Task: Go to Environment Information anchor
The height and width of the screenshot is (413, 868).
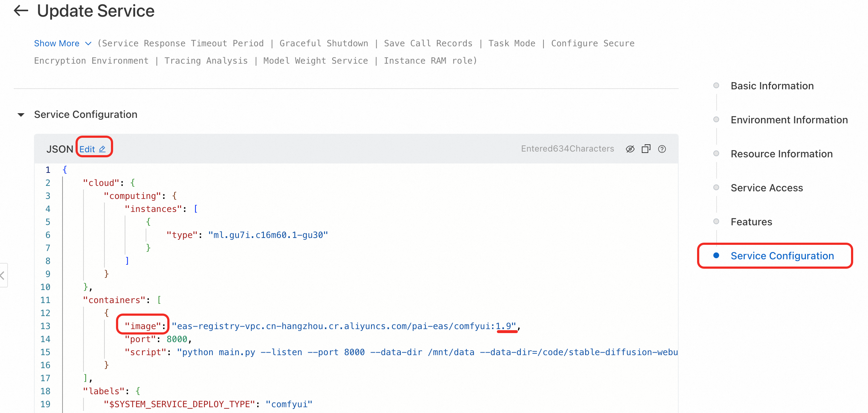Action: [x=789, y=120]
